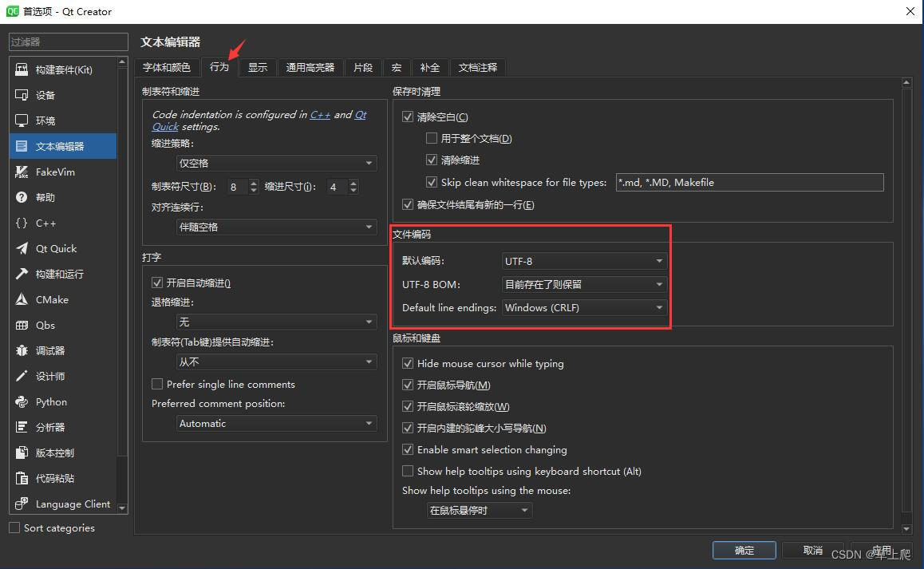
Task: Select the 行为 tab
Action: click(219, 66)
